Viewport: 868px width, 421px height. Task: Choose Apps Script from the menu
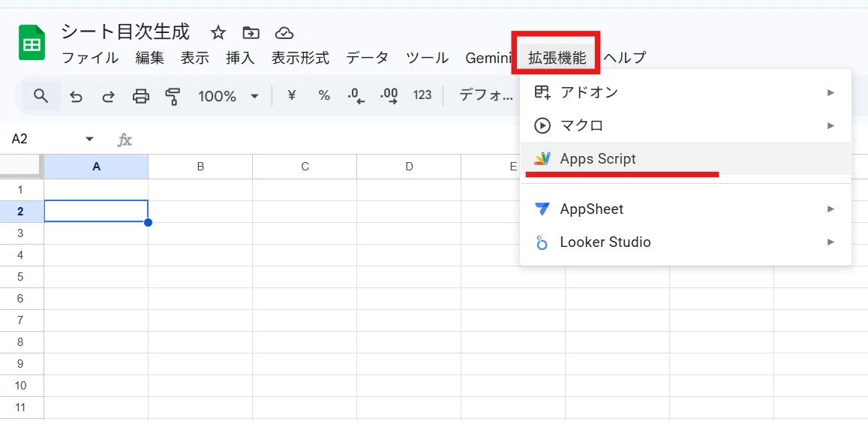point(685,159)
